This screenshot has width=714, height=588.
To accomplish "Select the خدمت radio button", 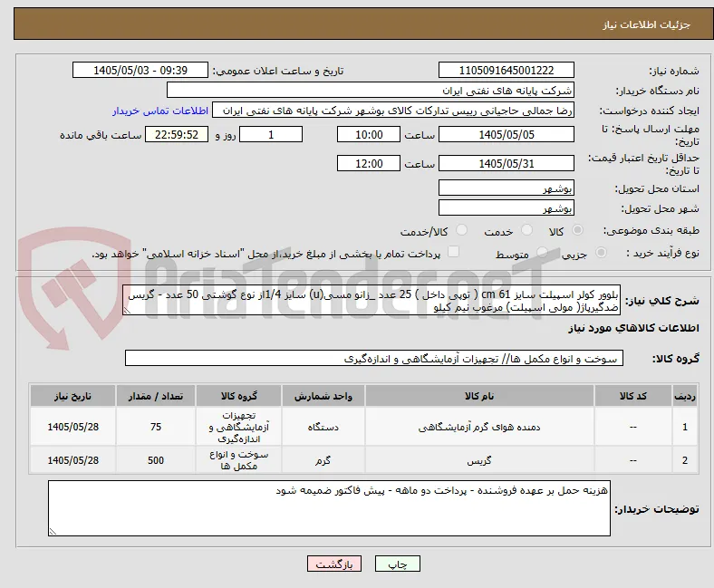I will tap(526, 230).
